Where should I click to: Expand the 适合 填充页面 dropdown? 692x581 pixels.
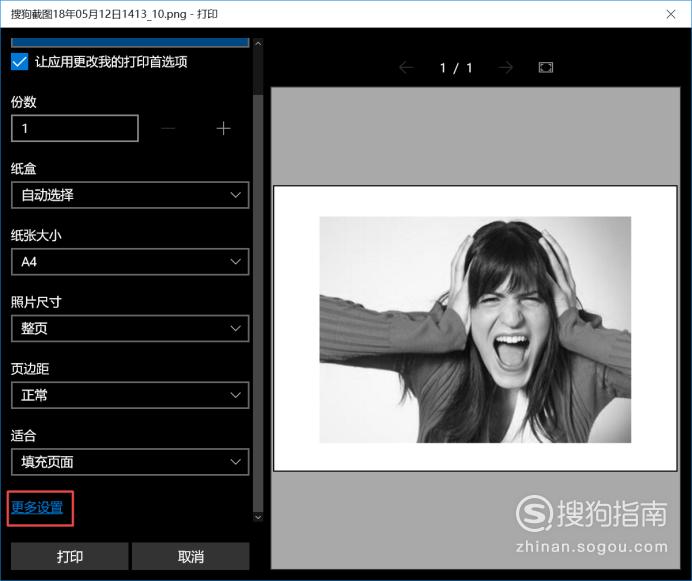click(130, 462)
